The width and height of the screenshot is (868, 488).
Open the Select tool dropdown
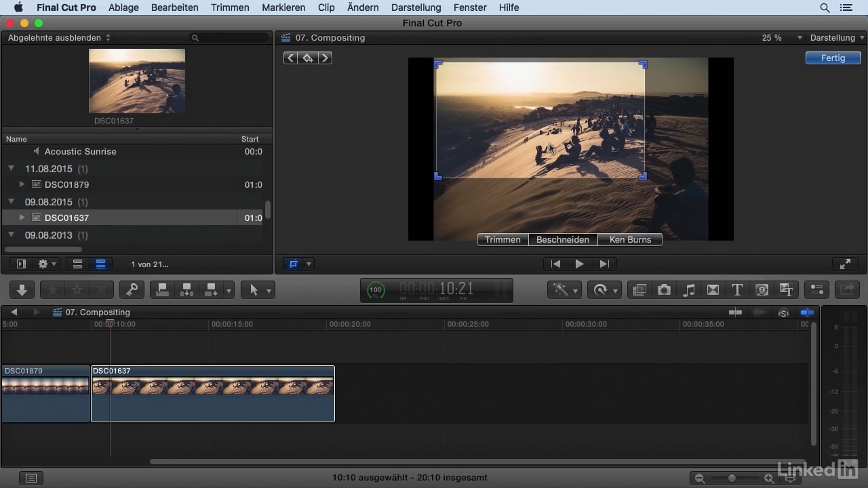(258, 290)
